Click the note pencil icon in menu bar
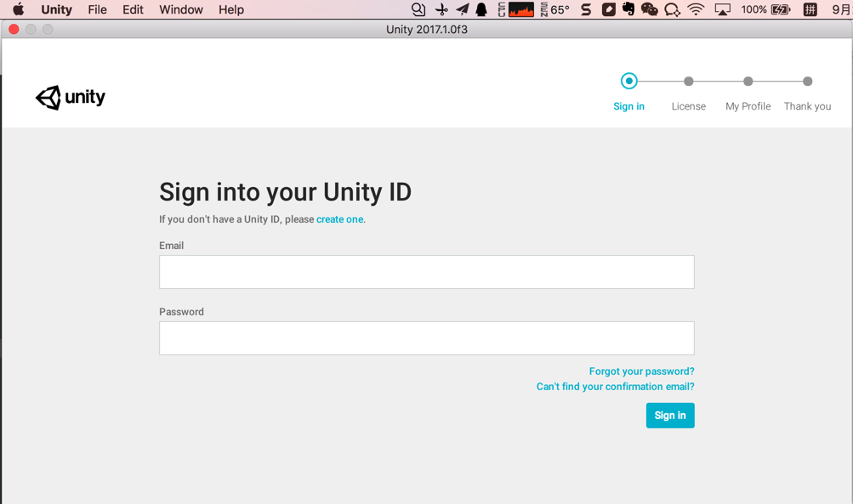 point(608,9)
